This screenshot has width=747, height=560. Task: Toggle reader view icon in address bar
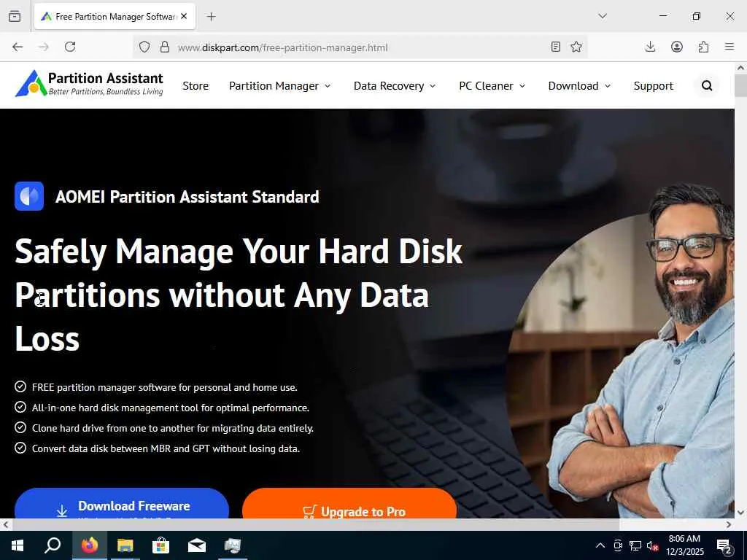[555, 47]
